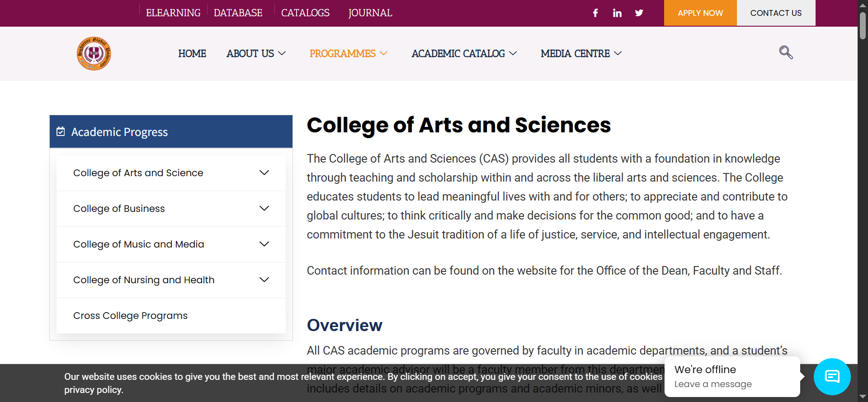Open the Elearning top bar link
The width and height of the screenshot is (868, 402).
(173, 13)
